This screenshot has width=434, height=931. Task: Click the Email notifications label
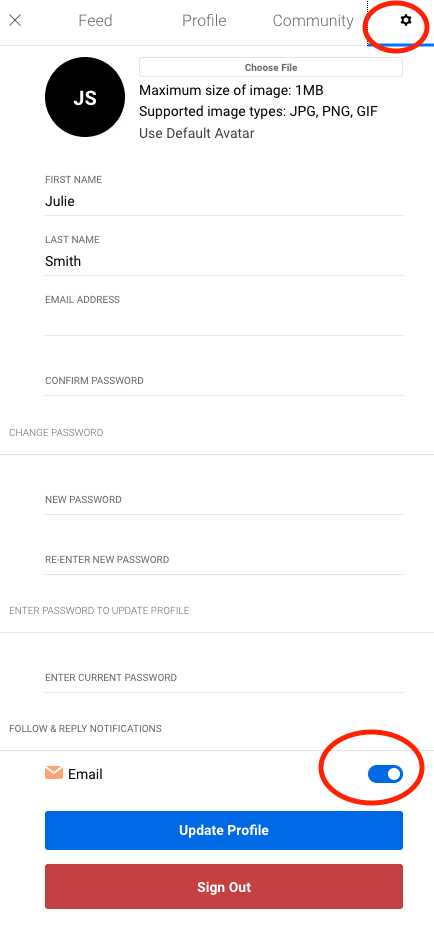(85, 774)
